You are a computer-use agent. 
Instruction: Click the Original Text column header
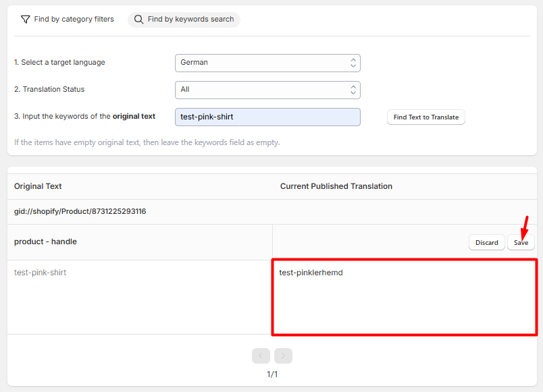pyautogui.click(x=38, y=186)
